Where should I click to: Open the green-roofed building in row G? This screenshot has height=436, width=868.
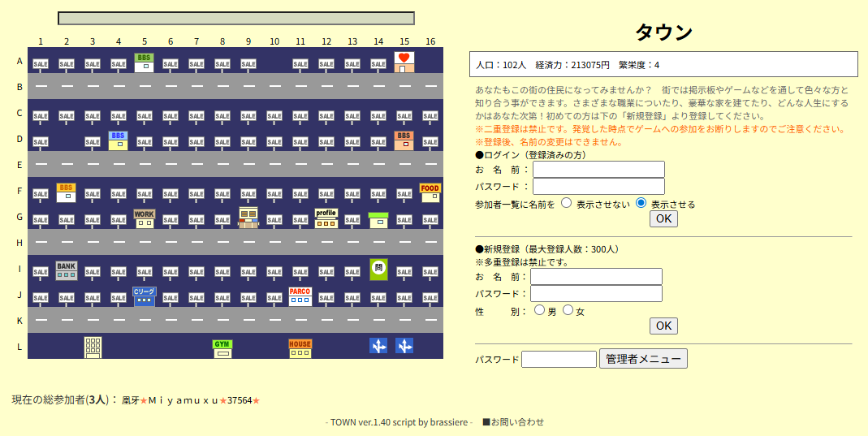tap(378, 220)
